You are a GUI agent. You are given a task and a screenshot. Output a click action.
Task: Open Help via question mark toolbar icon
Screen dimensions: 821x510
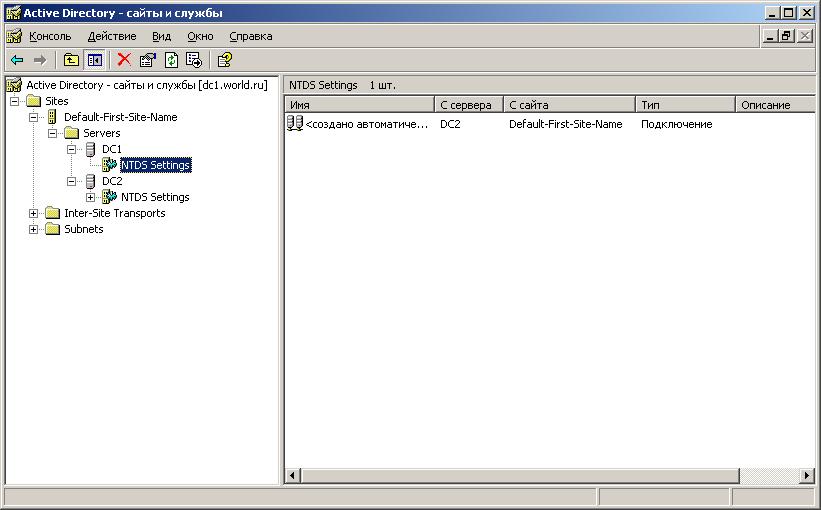pyautogui.click(x=225, y=60)
